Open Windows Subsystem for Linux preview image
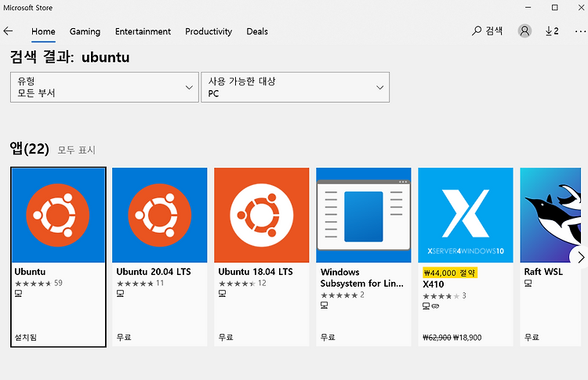The image size is (588, 380). point(364,215)
